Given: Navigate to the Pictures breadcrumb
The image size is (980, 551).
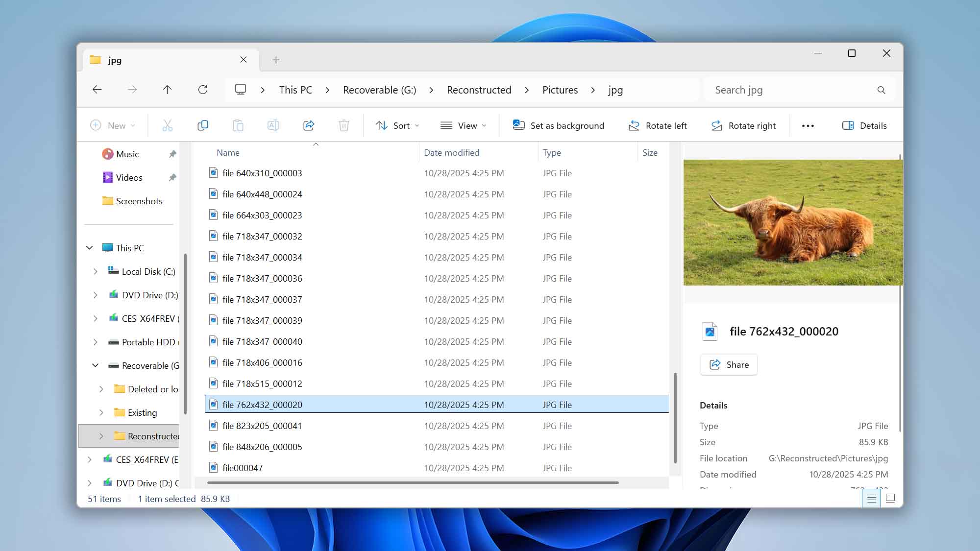Looking at the screenshot, I should pyautogui.click(x=560, y=90).
